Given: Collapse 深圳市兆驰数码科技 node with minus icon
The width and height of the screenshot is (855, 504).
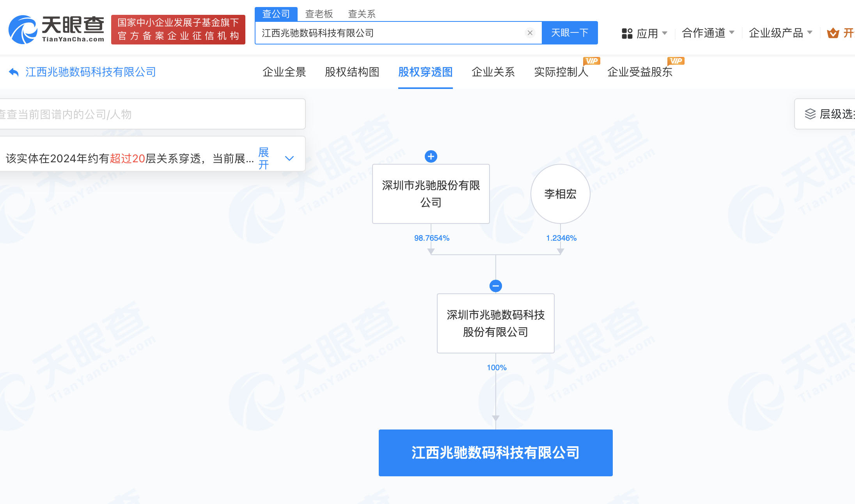Looking at the screenshot, I should (x=495, y=286).
